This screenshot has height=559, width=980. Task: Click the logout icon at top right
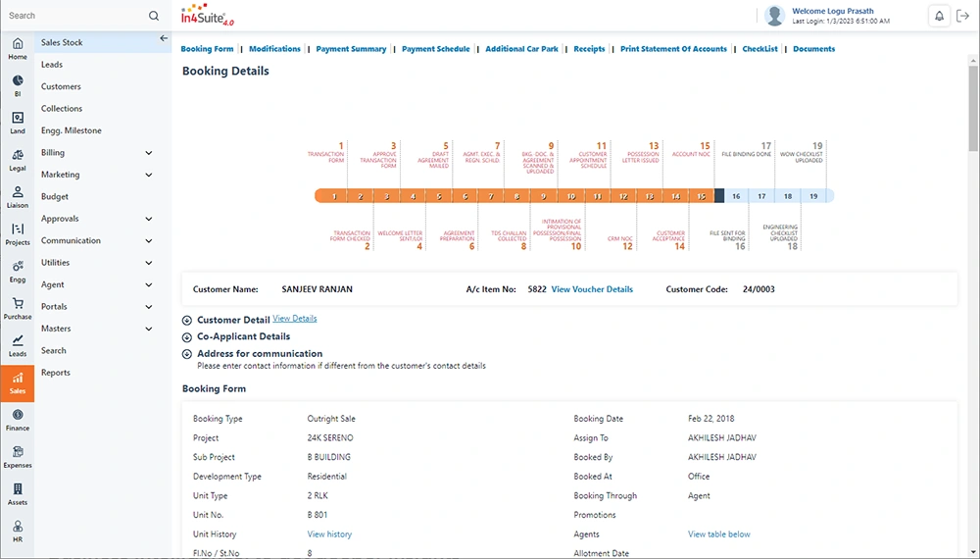[x=962, y=17]
